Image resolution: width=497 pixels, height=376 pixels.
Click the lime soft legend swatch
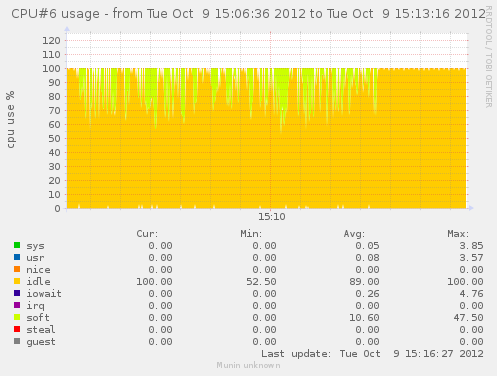[x=17, y=317]
